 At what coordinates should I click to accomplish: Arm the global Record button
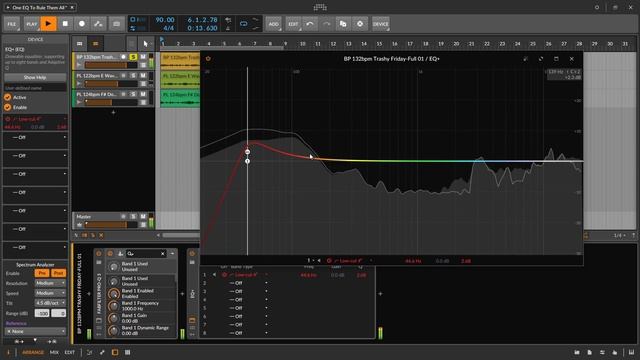click(x=82, y=24)
